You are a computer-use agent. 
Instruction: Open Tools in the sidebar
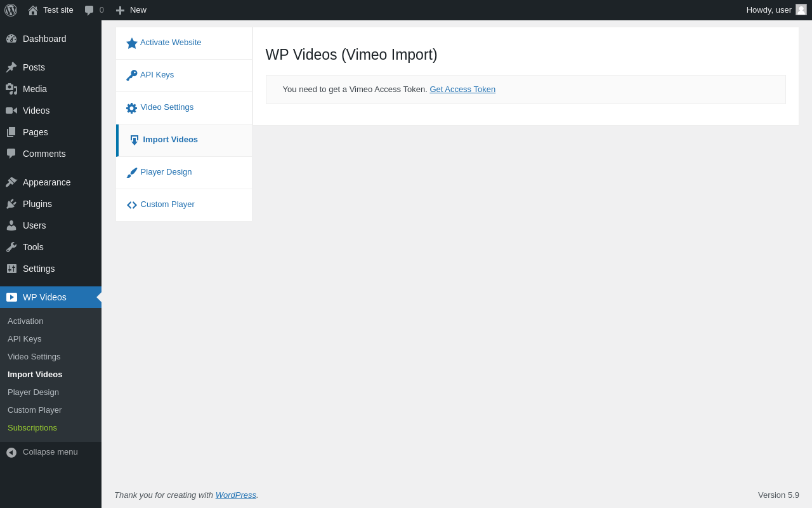pyautogui.click(x=51, y=247)
